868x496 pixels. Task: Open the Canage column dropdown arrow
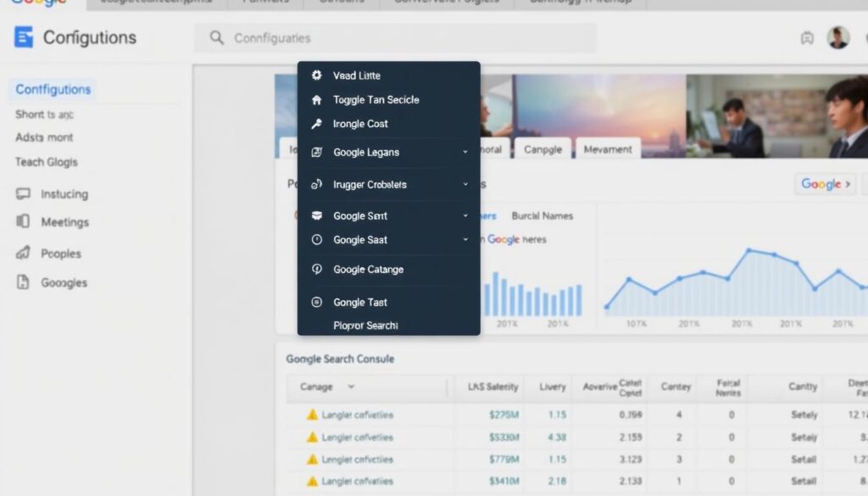coord(351,387)
